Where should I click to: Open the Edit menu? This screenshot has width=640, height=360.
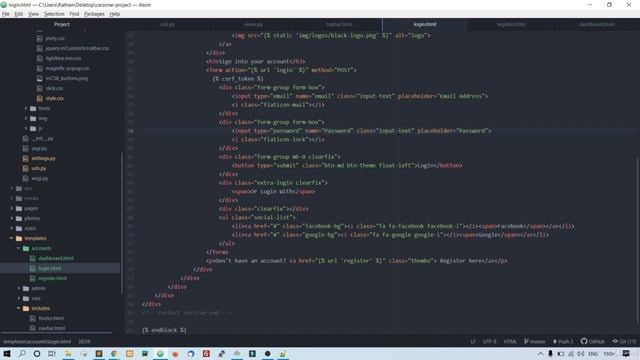click(19, 14)
